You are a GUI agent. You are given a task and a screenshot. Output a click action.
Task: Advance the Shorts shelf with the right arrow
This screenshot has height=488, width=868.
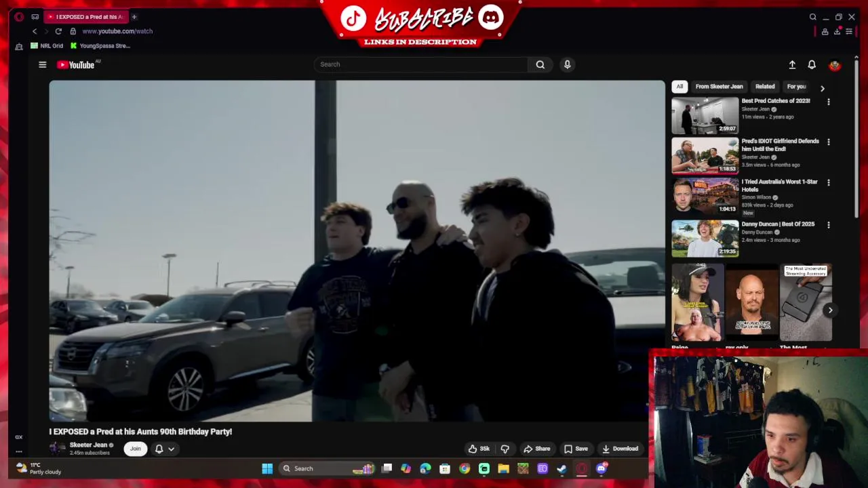[x=830, y=310]
